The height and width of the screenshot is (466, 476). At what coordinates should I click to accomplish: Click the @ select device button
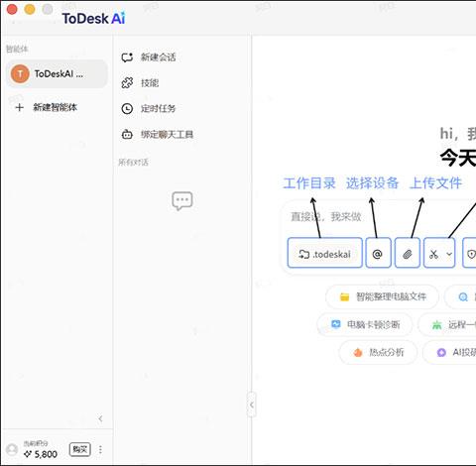click(x=378, y=253)
